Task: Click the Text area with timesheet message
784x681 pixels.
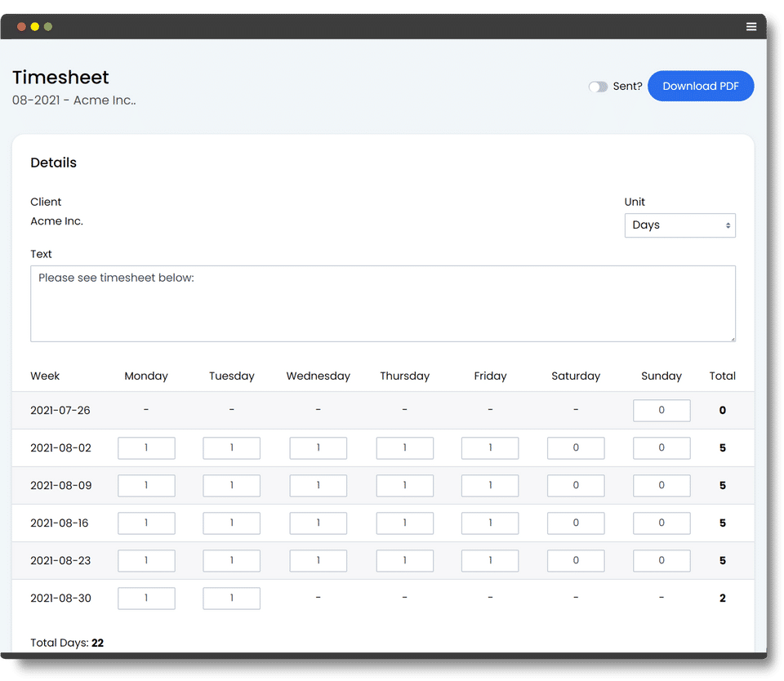Action: (382, 304)
